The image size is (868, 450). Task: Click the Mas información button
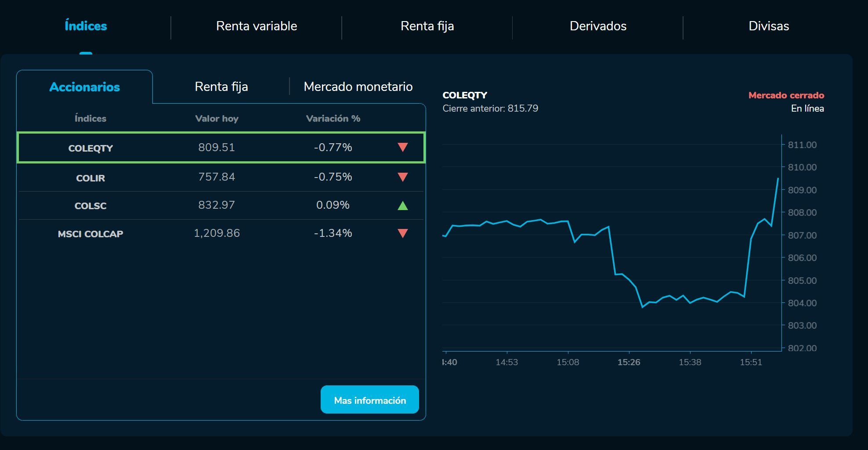369,399
